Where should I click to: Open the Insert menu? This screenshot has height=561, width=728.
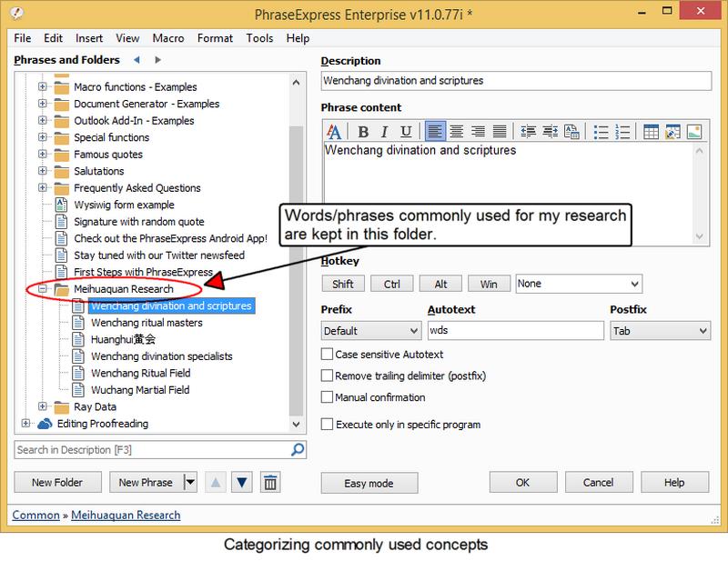click(x=89, y=38)
